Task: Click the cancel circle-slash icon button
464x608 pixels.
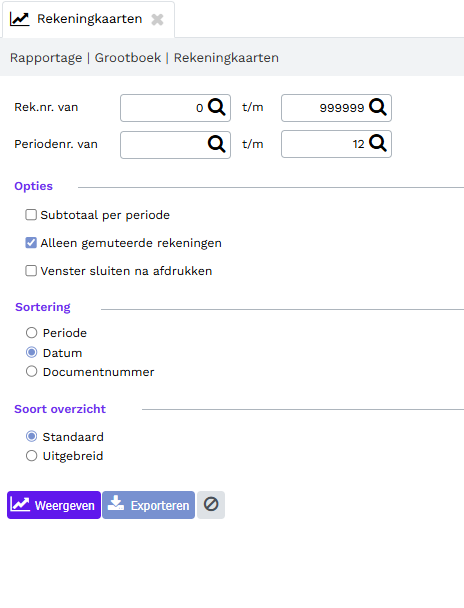Action: point(211,505)
